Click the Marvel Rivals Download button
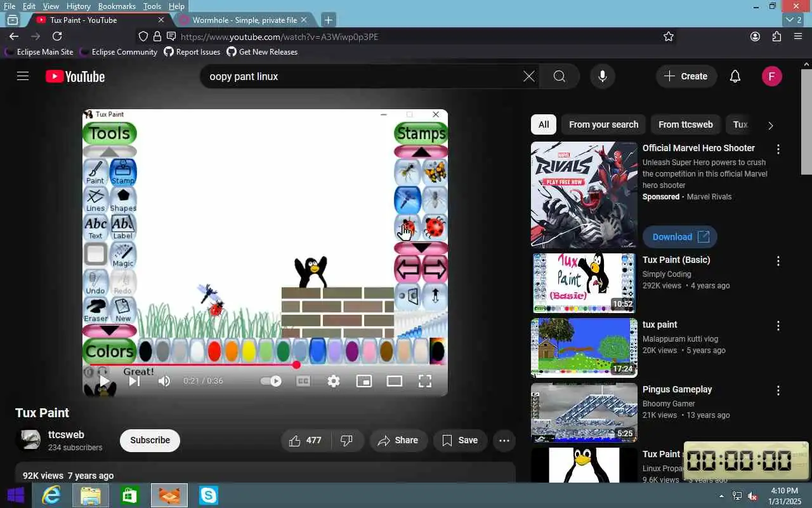 pyautogui.click(x=680, y=237)
